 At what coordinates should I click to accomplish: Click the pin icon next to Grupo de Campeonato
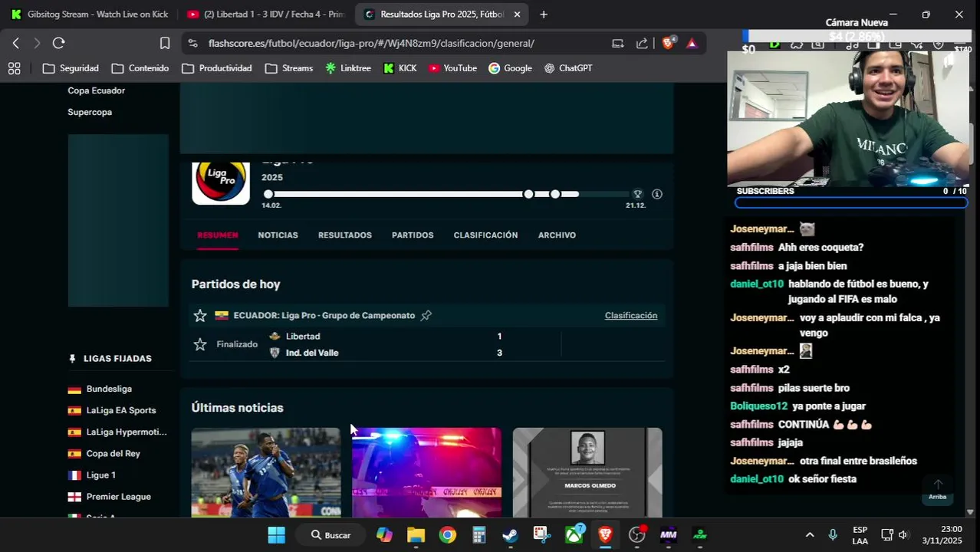426,315
